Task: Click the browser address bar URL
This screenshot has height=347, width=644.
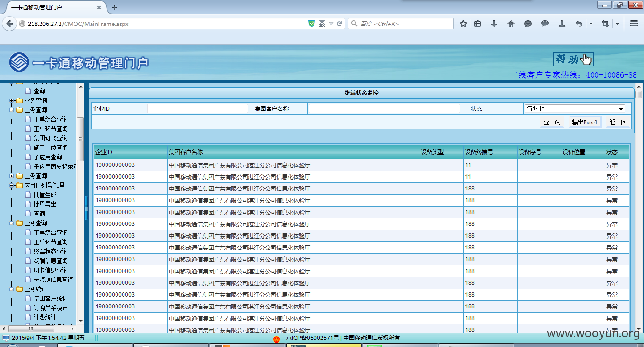Action: [x=78, y=24]
